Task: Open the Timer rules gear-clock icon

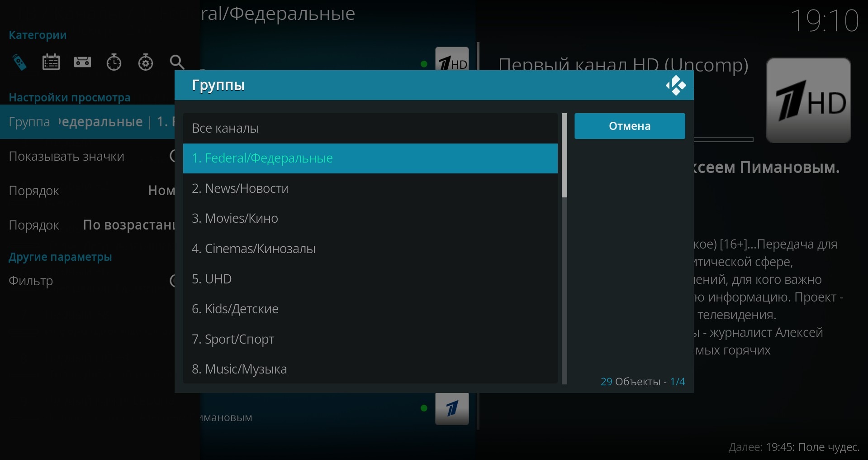Action: 146,62
